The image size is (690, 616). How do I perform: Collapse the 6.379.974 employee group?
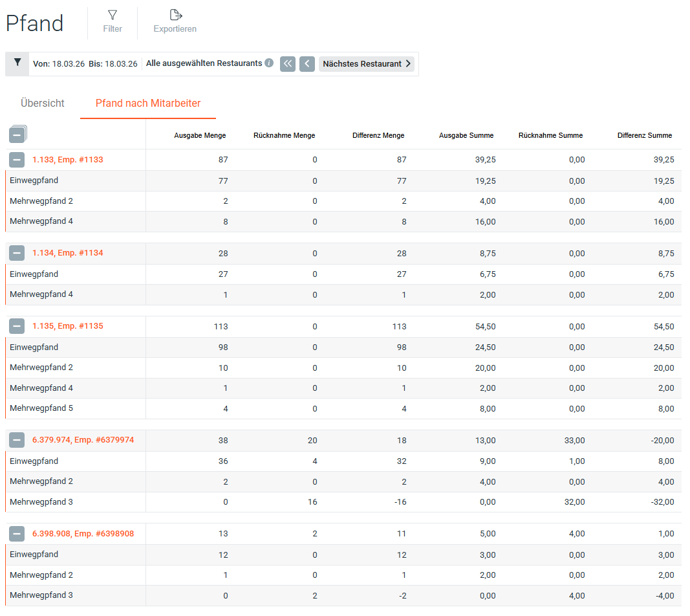(x=17, y=440)
